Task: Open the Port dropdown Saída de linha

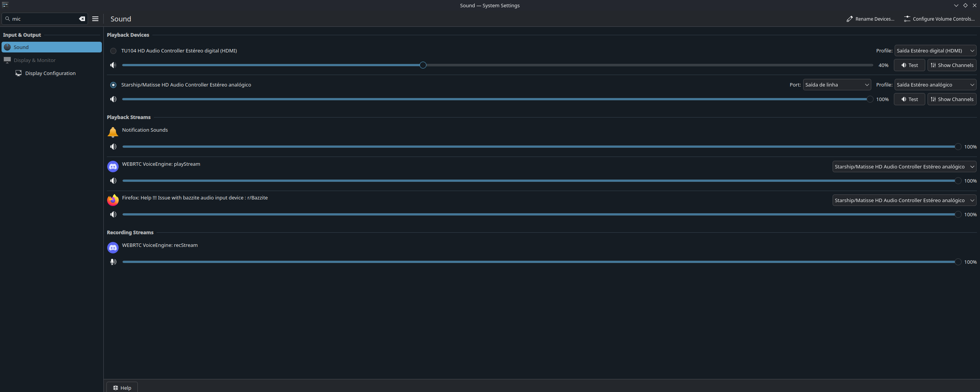Action: click(x=837, y=85)
